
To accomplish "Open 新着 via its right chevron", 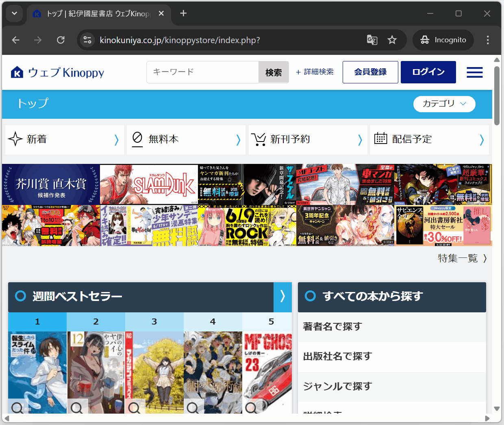I will point(117,140).
